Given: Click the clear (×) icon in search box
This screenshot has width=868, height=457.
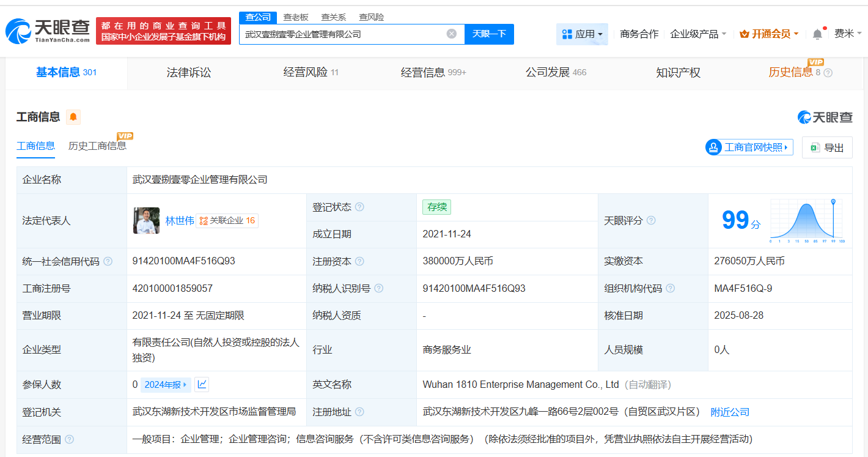Looking at the screenshot, I should (451, 34).
